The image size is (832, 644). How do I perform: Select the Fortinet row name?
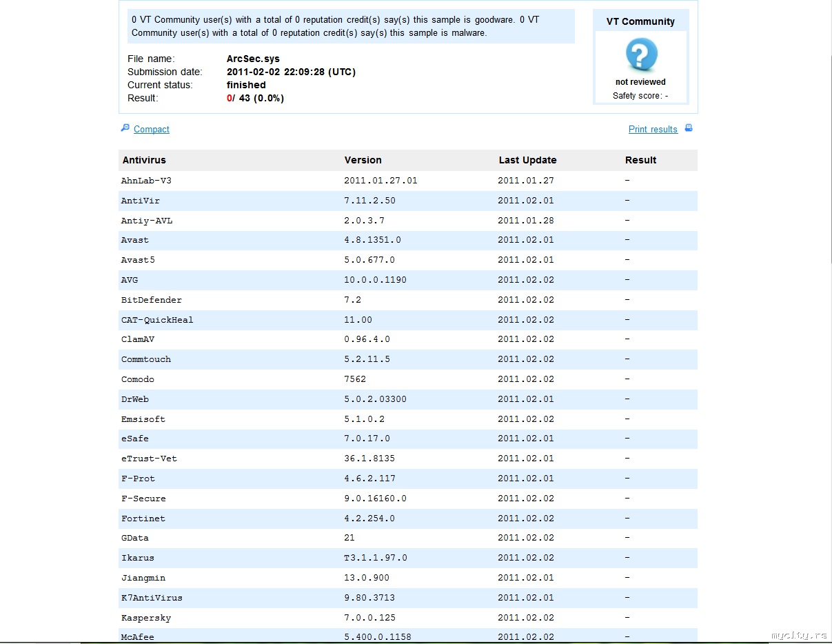point(143,519)
